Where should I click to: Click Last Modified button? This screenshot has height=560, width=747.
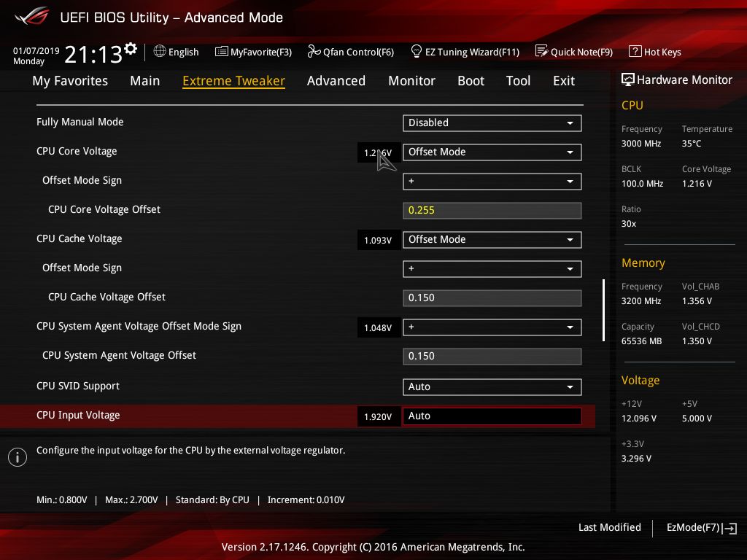click(609, 527)
